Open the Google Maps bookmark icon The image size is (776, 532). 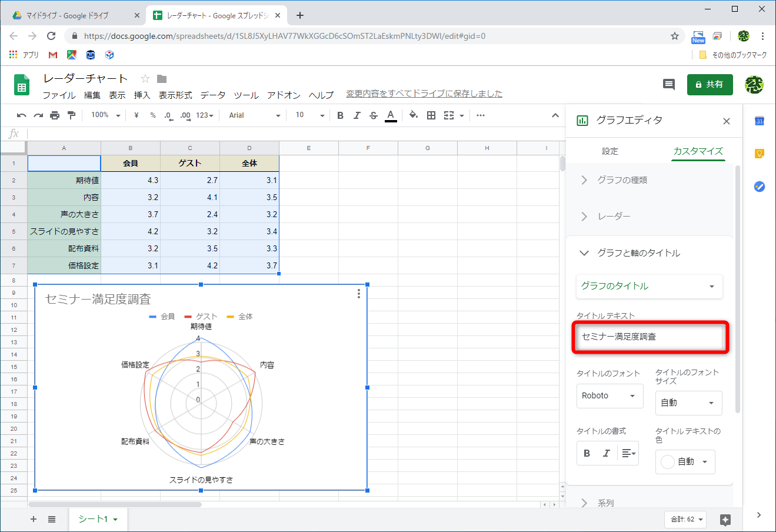[x=72, y=55]
